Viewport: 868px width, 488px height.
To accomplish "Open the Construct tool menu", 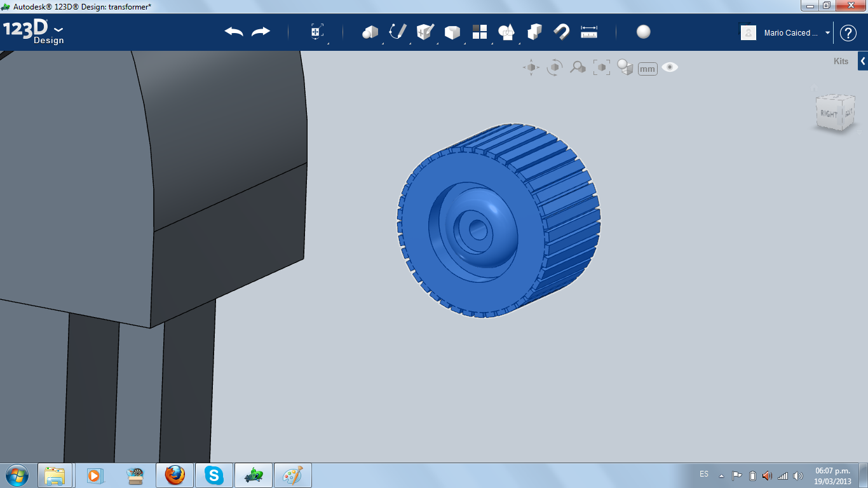I will point(424,32).
